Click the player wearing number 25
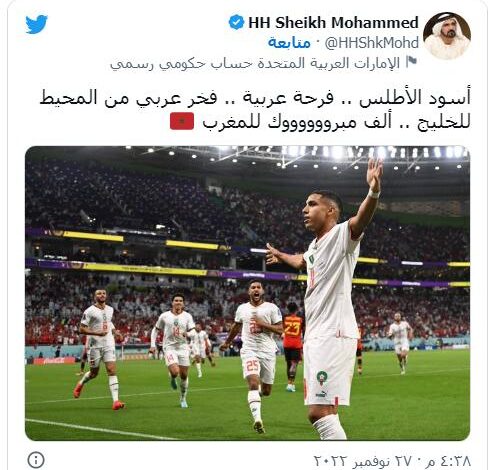 (x=256, y=355)
